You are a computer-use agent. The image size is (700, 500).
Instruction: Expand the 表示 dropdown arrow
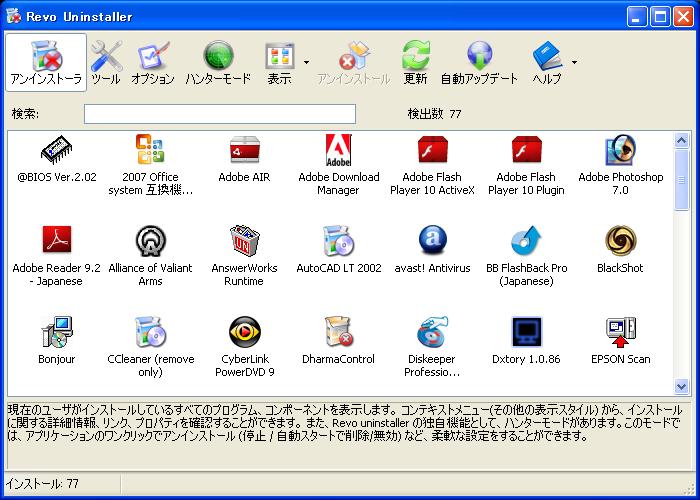pyautogui.click(x=306, y=62)
